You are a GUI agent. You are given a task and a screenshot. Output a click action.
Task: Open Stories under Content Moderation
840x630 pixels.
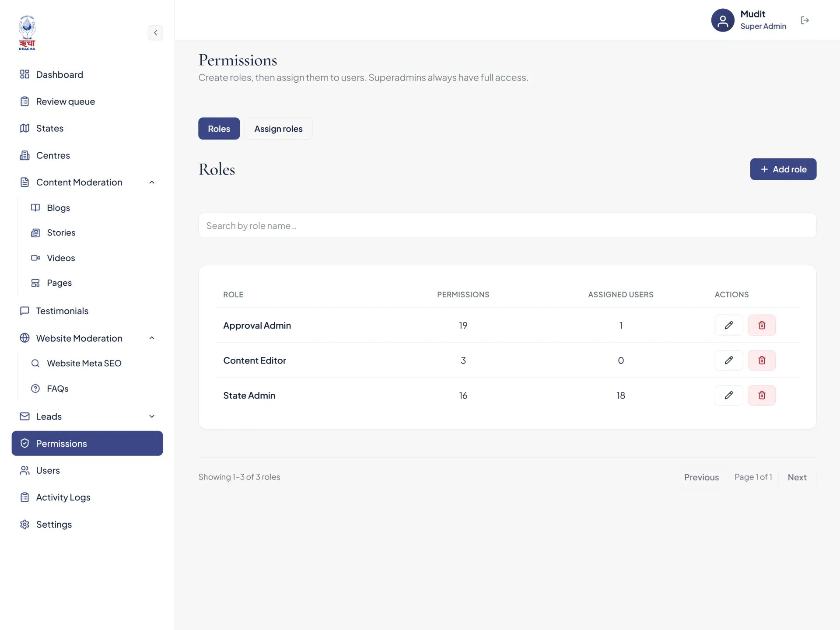92,233
